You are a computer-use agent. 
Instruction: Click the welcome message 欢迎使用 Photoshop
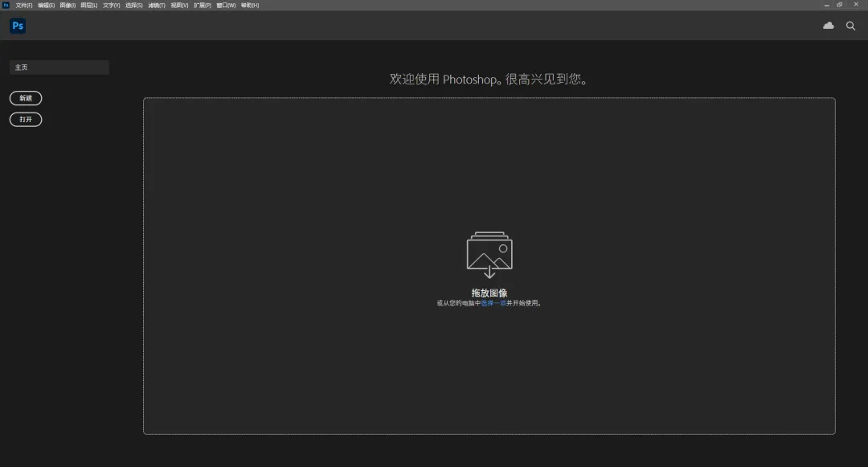489,79
